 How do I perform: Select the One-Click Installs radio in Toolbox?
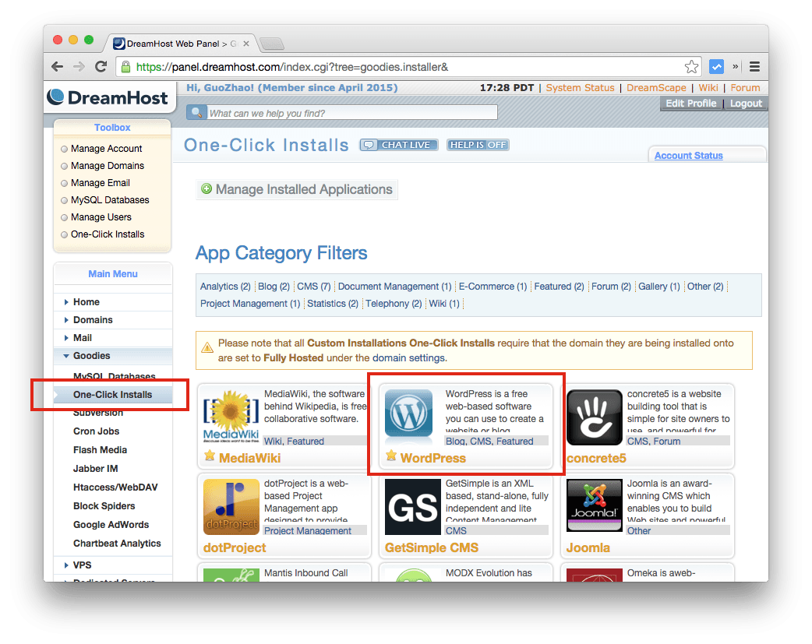pyautogui.click(x=64, y=234)
